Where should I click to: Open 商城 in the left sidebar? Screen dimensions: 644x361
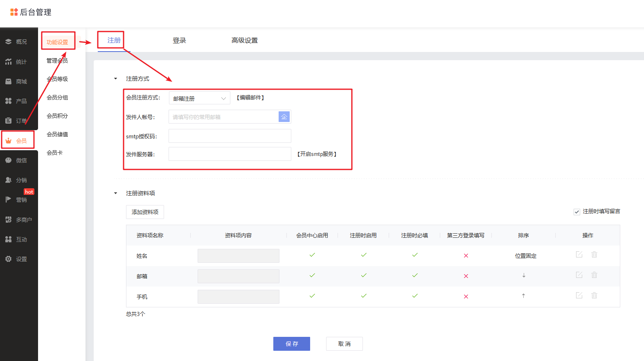pyautogui.click(x=16, y=81)
